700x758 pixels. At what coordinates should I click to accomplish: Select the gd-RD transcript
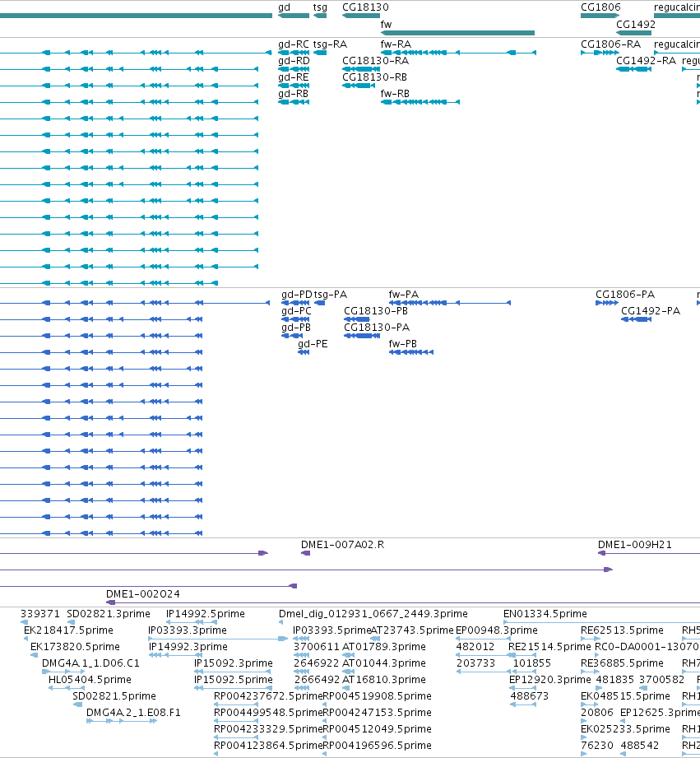[294, 69]
